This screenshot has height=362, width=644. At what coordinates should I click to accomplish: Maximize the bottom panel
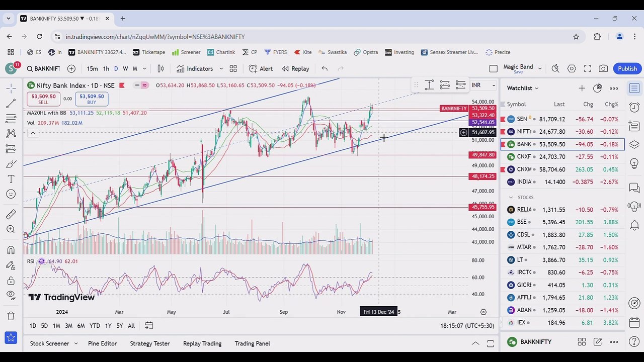tap(491, 343)
